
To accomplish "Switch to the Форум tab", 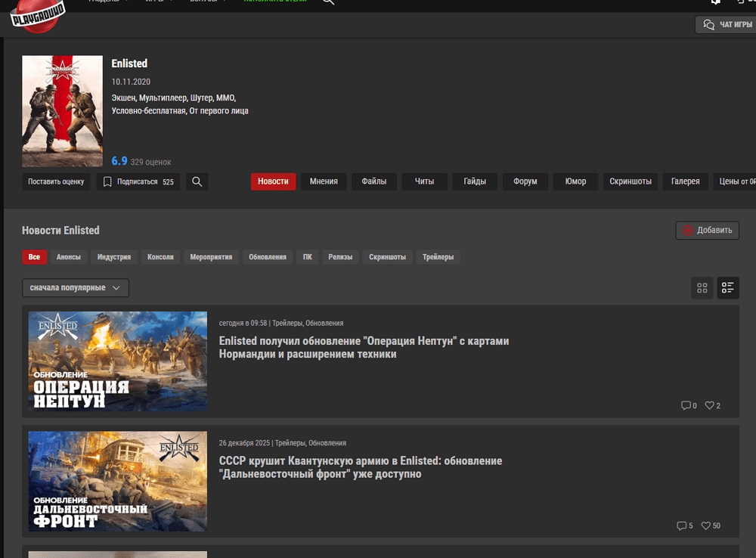I will point(525,181).
